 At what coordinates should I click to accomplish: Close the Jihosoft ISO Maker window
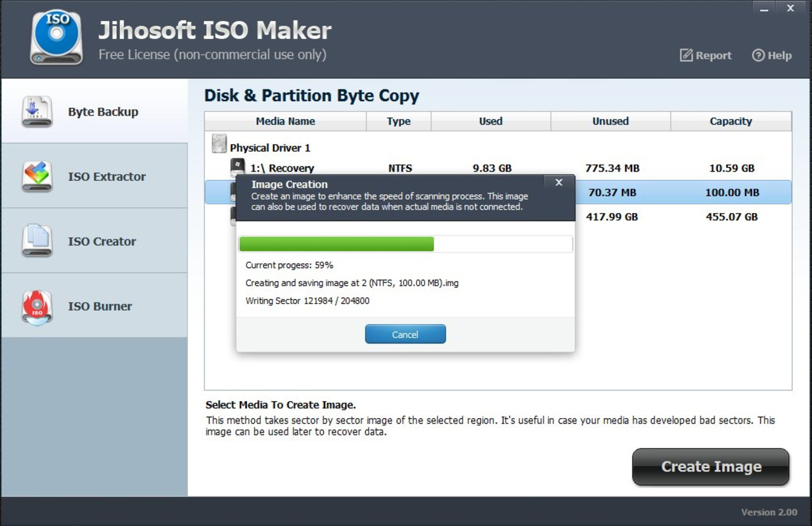click(791, 8)
